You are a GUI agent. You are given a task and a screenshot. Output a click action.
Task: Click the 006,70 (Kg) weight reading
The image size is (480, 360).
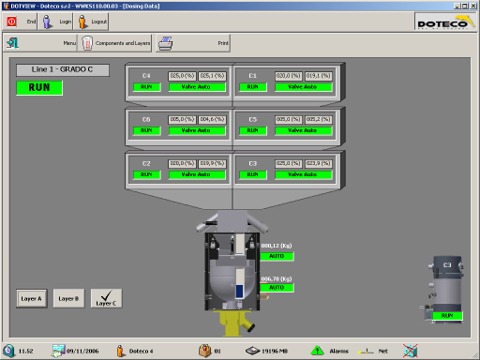click(276, 279)
